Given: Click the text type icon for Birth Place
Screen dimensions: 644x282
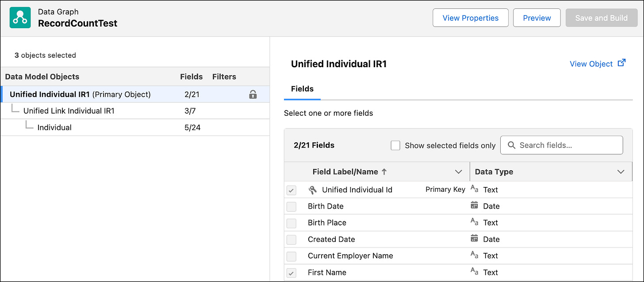Looking at the screenshot, I should point(474,222).
